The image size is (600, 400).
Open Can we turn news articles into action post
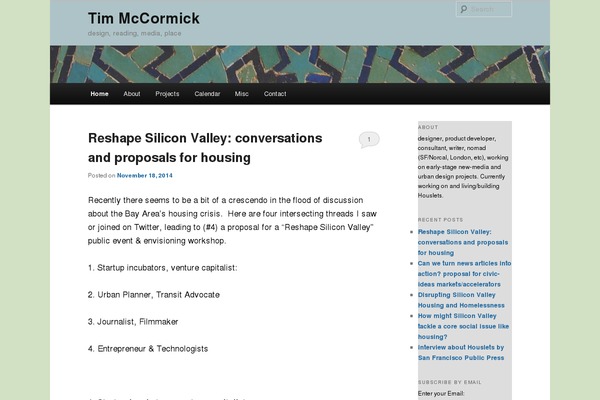click(464, 274)
